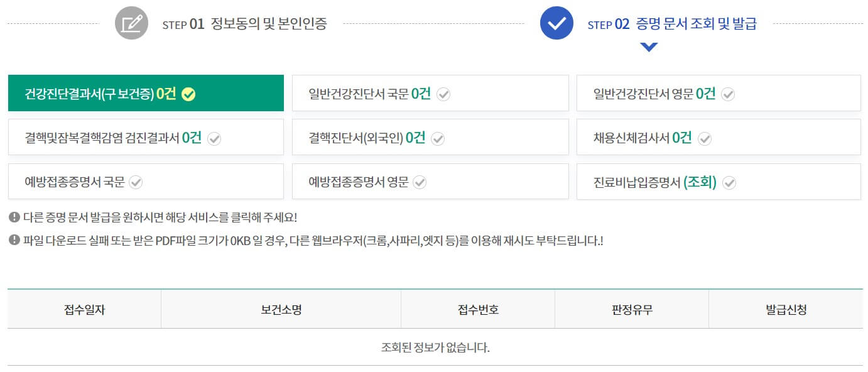This screenshot has width=868, height=372.
Task: Click the yellow check icon on 건강진단결과서 tab
Action: coord(188,93)
